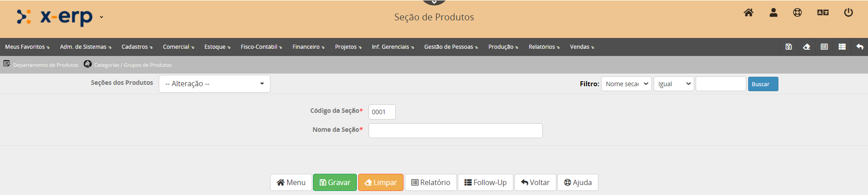
Task: Expand the Seções dos Produtos Alteração dropdown
Action: pyautogui.click(x=214, y=84)
